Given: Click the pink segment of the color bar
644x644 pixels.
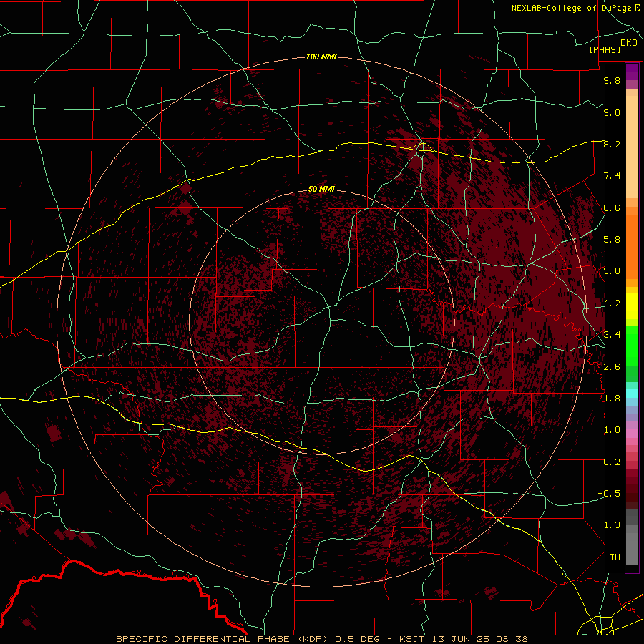Looking at the screenshot, I should [632, 434].
